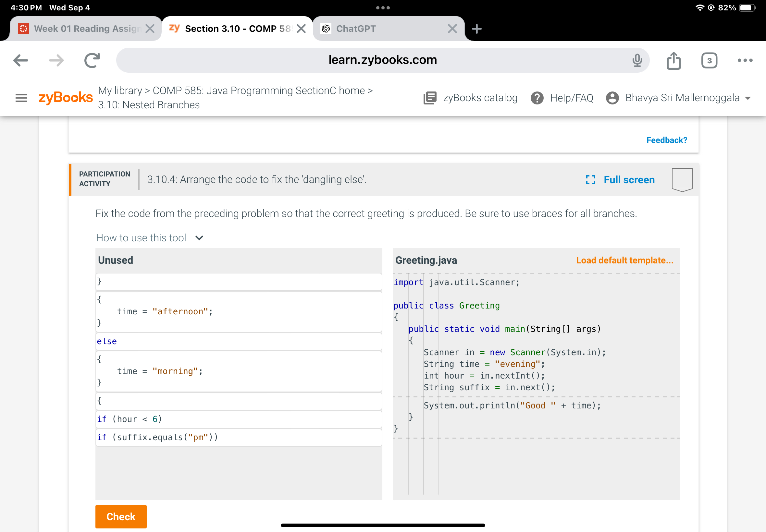766x532 pixels.
Task: Click the zyBooks catalog icon
Action: pos(430,98)
